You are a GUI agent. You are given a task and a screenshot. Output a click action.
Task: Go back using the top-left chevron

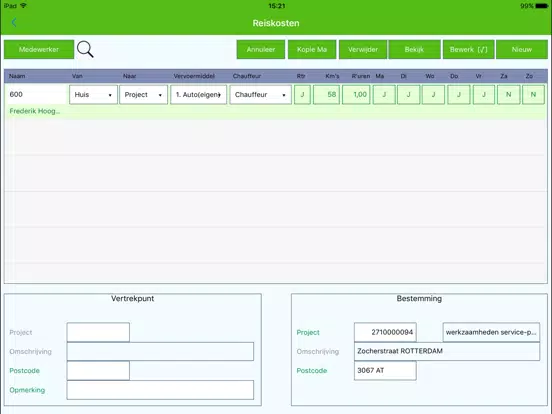14,23
